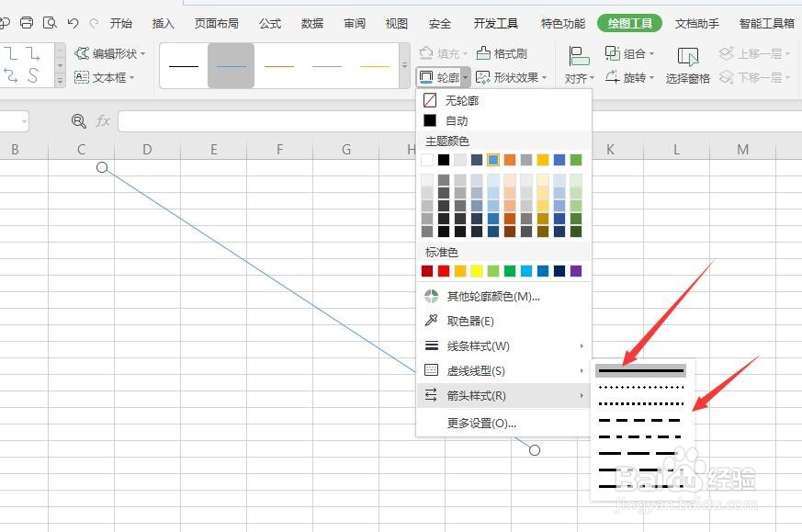
Task: Click the 编辑形状 edit shape icon
Action: click(111, 53)
